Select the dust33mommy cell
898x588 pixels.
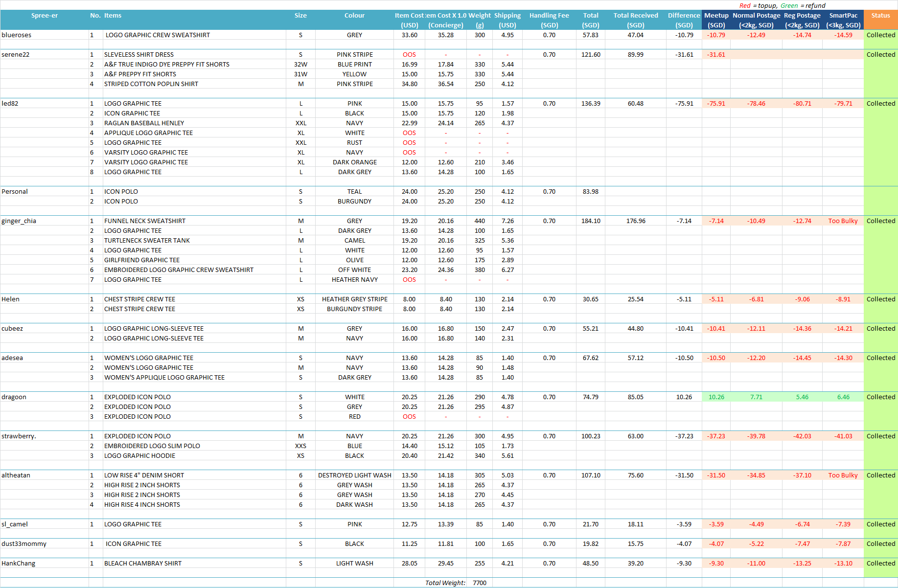pos(44,543)
